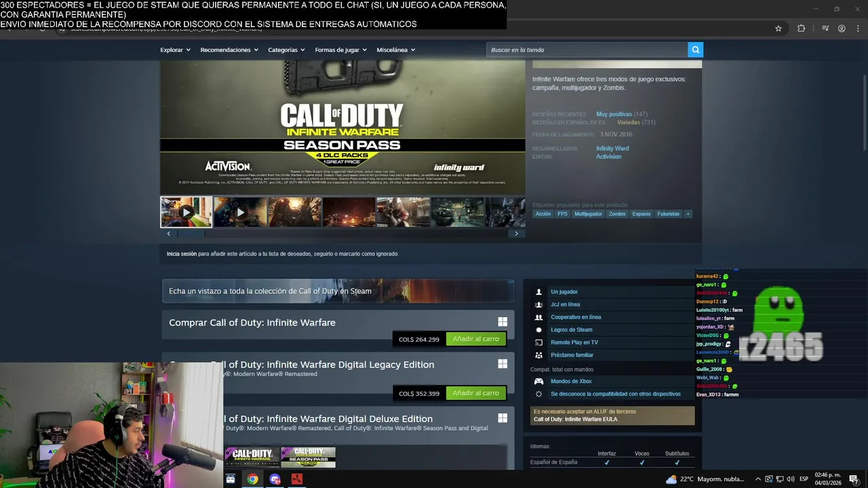Select the third screenshot thumbnail
Viewport: 868px width, 488px height.
coord(294,212)
